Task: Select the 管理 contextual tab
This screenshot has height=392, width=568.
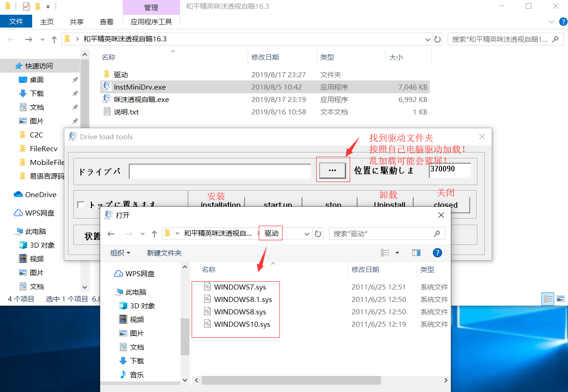Action: [151, 7]
